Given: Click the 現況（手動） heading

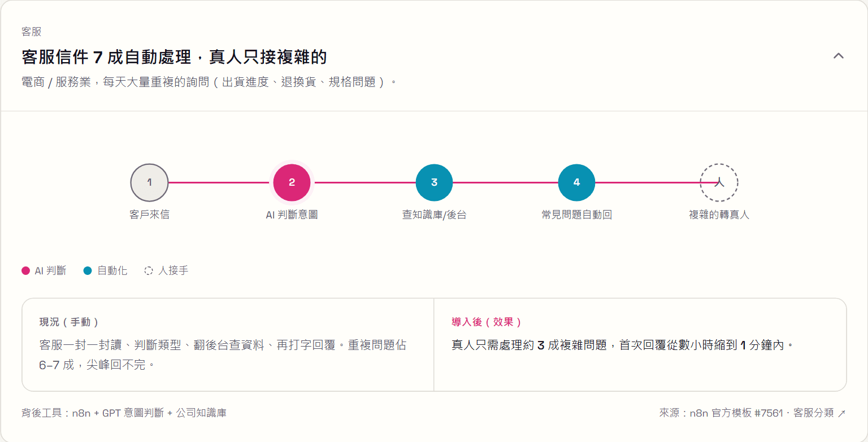Looking at the screenshot, I should [70, 322].
